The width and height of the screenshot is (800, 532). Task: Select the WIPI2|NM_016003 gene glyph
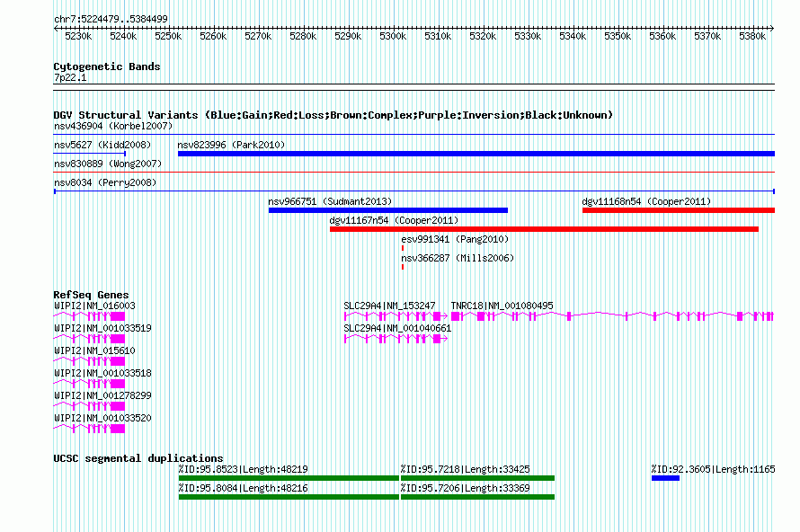[89, 316]
